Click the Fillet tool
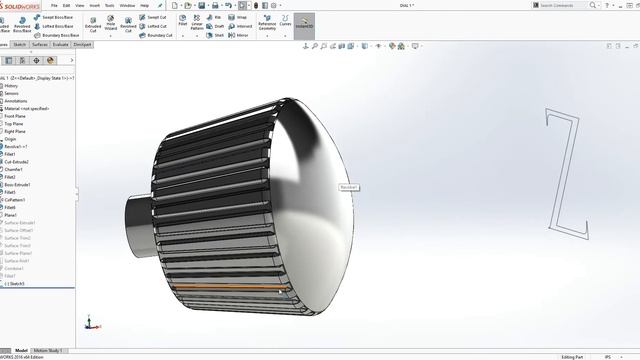This screenshot has width=640, height=360. pyautogui.click(x=182, y=20)
